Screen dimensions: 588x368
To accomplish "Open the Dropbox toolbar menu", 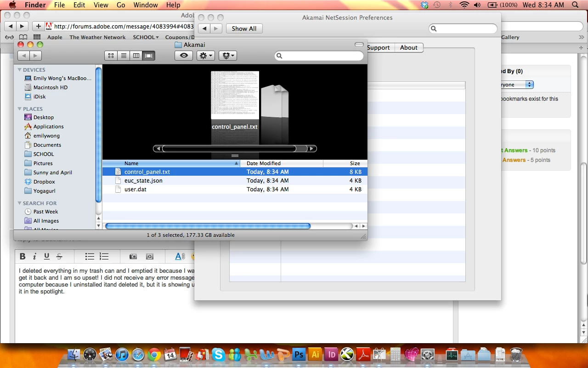I will point(228,56).
